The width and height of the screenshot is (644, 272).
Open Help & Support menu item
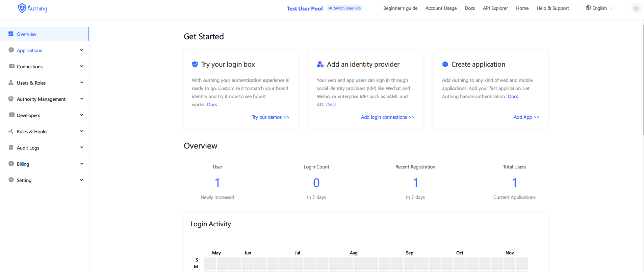[x=553, y=8]
